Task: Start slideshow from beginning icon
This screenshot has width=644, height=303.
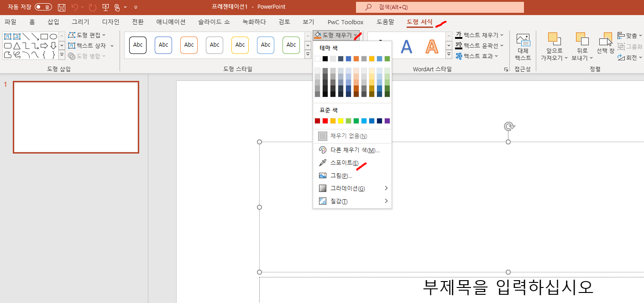Action: [106, 7]
